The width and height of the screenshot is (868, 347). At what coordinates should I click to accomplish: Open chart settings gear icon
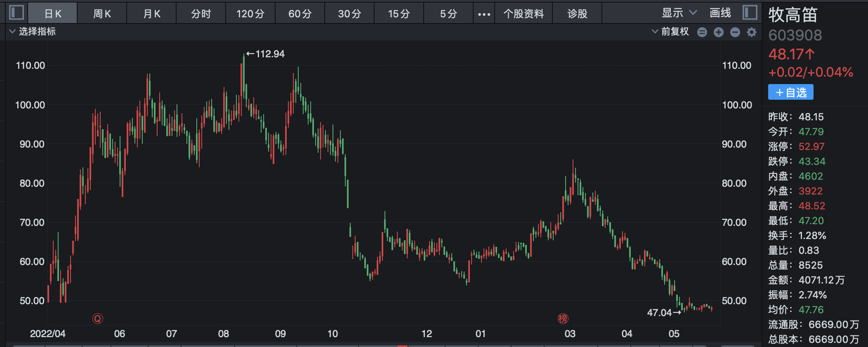[x=752, y=32]
